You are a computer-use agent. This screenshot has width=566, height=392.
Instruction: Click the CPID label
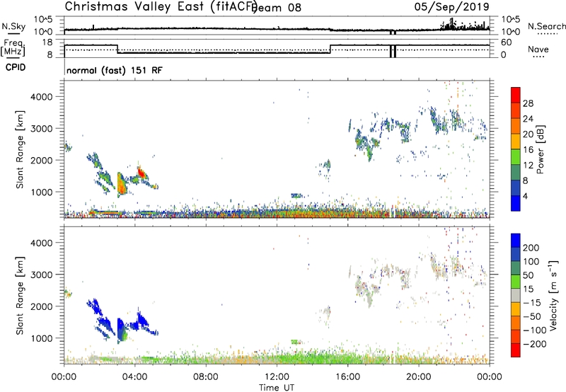(x=16, y=67)
